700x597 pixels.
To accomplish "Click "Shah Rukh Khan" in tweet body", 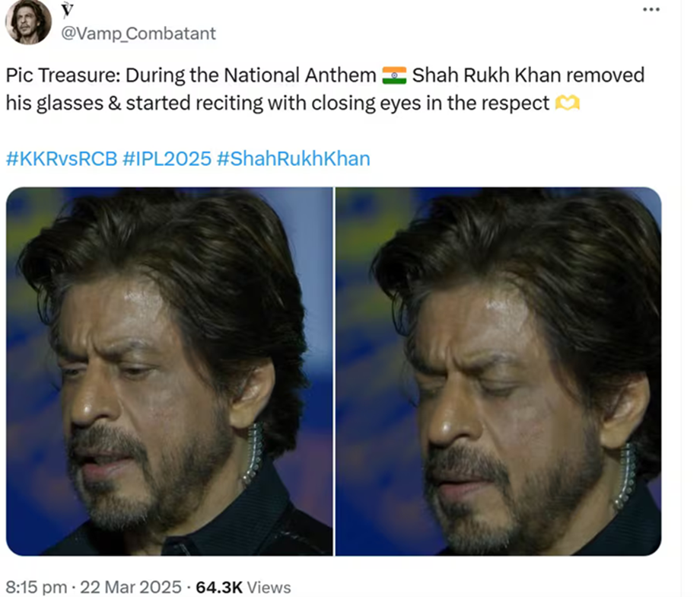I will (x=485, y=75).
